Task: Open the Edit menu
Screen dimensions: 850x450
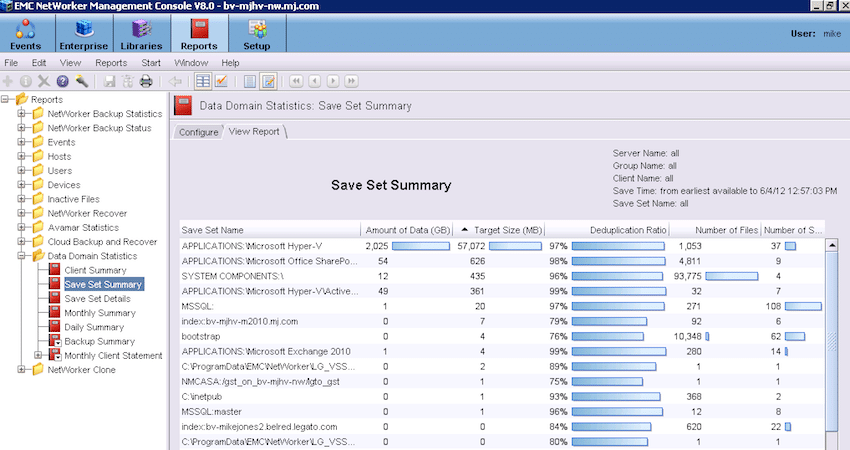Action: point(38,63)
